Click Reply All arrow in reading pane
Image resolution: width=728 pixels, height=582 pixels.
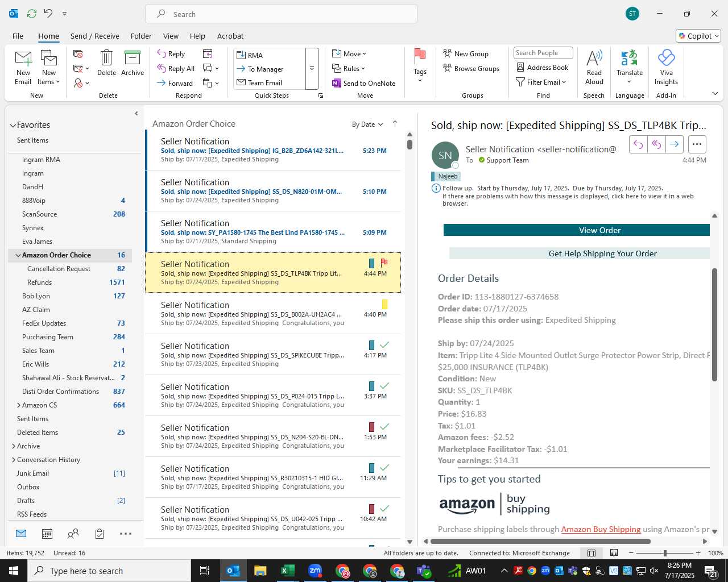[x=656, y=144]
